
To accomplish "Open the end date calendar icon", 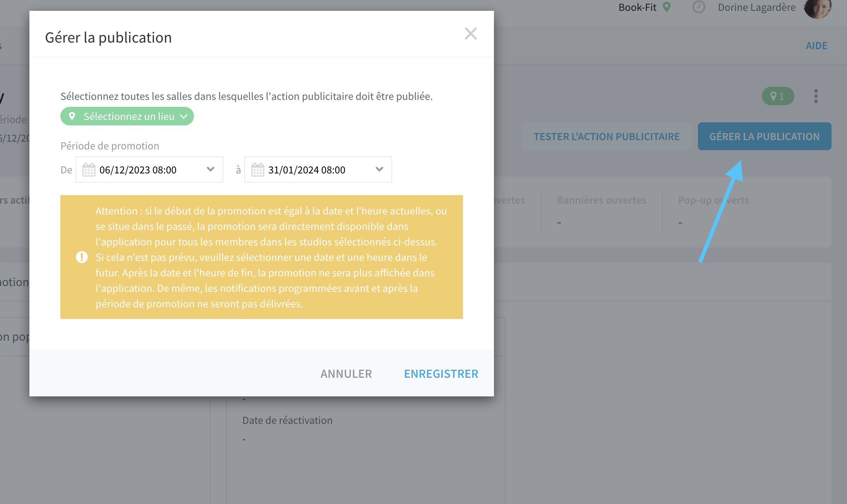I will pyautogui.click(x=257, y=170).
